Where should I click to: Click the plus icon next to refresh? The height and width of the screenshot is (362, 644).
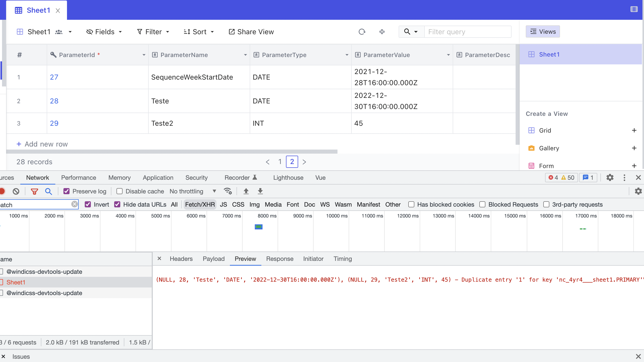(382, 32)
